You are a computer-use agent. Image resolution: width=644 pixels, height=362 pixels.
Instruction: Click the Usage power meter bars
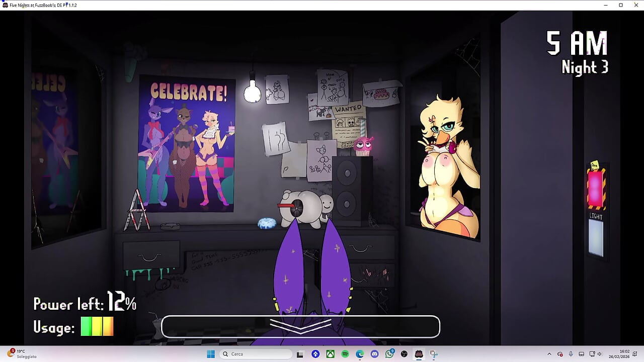click(97, 326)
